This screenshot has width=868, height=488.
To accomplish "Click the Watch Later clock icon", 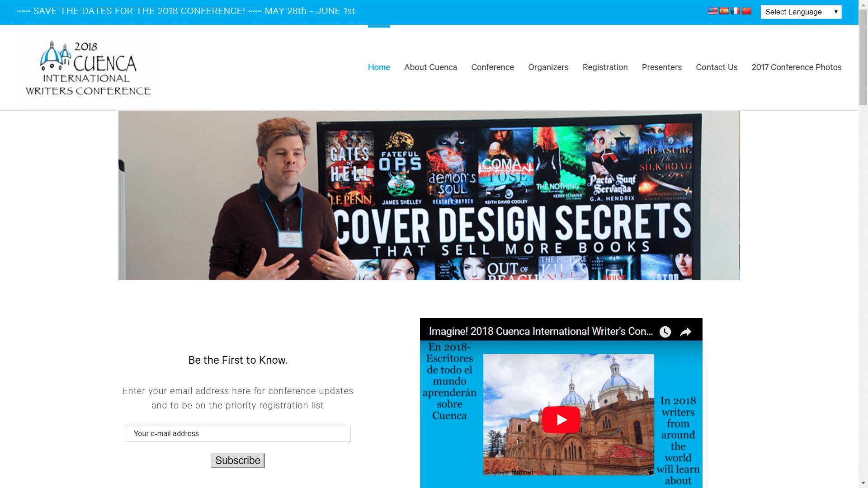I will (665, 332).
